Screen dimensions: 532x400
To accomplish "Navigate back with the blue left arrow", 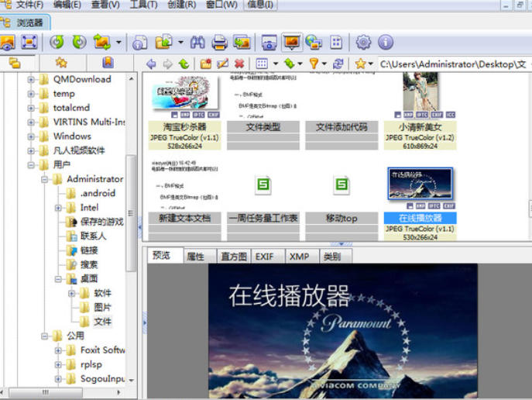I will (x=151, y=64).
